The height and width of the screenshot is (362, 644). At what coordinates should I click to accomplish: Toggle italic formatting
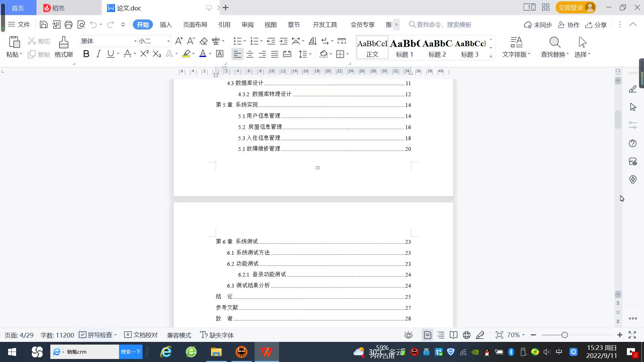pos(98,54)
